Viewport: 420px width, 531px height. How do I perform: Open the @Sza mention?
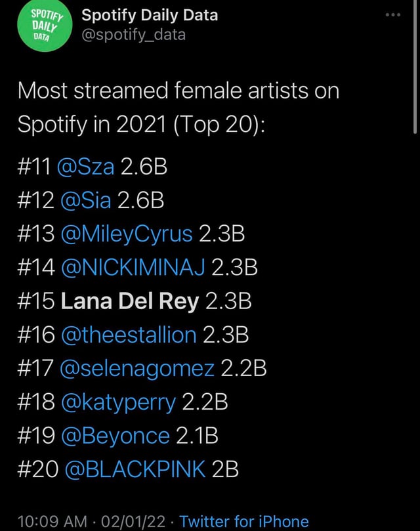pos(86,167)
